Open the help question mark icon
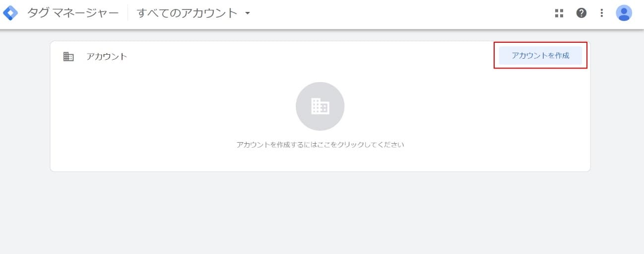 click(x=581, y=13)
